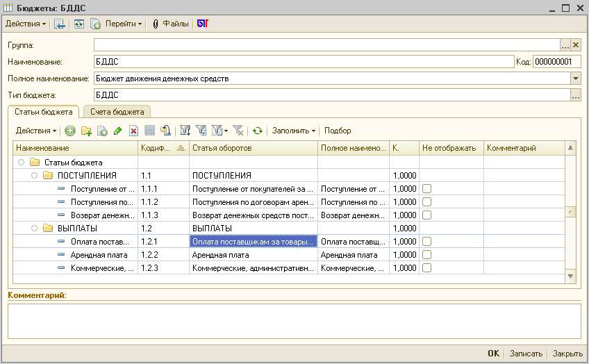Click the red X delete mark icon
This screenshot has width=589, height=364.
133,131
